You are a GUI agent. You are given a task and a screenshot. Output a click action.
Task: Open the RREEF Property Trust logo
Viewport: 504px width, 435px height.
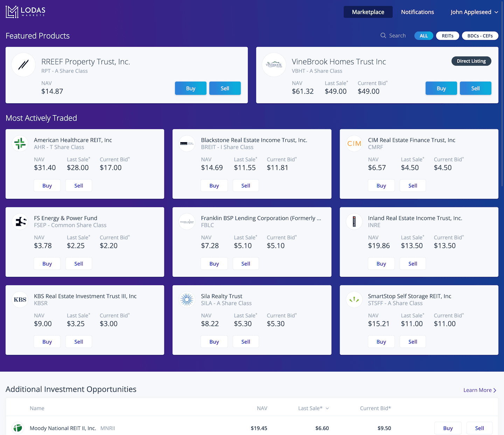click(23, 65)
